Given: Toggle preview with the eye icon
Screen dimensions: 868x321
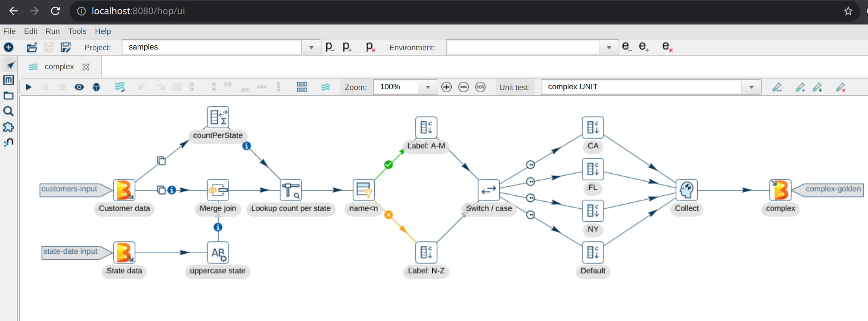Looking at the screenshot, I should pos(79,87).
